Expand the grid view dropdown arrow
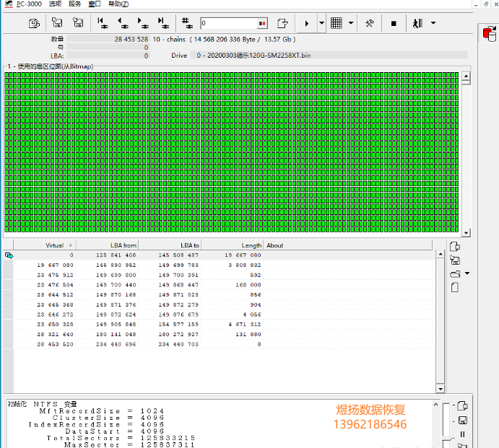Screen dimensions: 499x448 pos(351,23)
